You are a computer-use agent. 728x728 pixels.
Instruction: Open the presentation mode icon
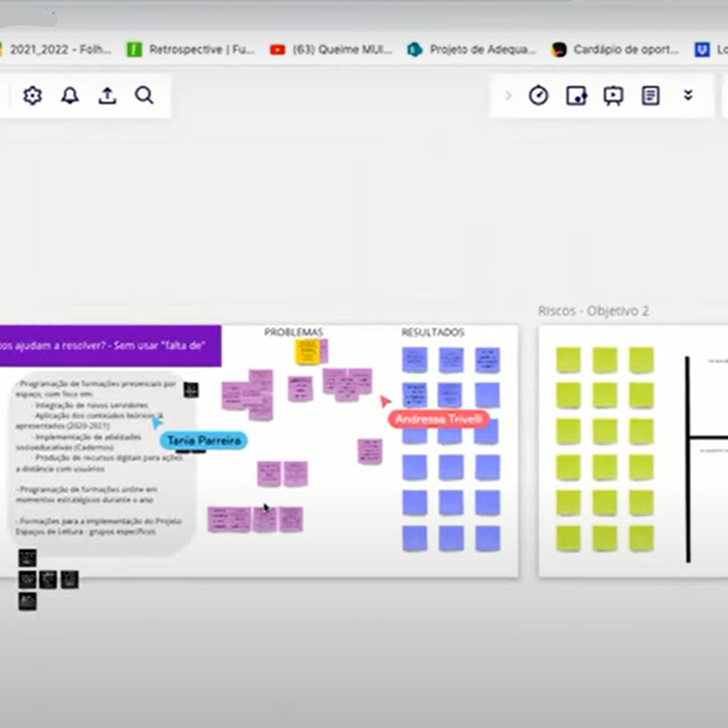614,96
